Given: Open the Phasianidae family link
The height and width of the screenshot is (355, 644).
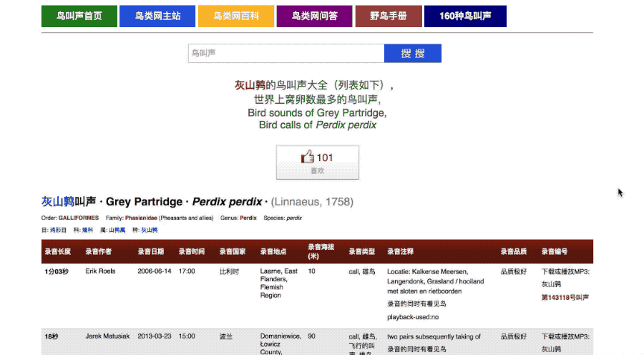Looking at the screenshot, I should 141,218.
